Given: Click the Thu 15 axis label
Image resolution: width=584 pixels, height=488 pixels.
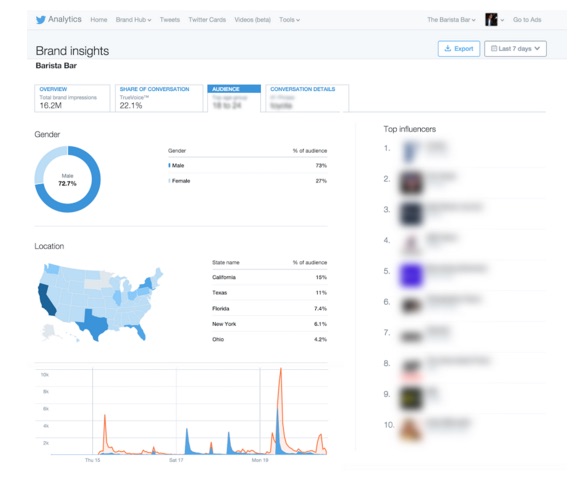Looking at the screenshot, I should (x=92, y=460).
